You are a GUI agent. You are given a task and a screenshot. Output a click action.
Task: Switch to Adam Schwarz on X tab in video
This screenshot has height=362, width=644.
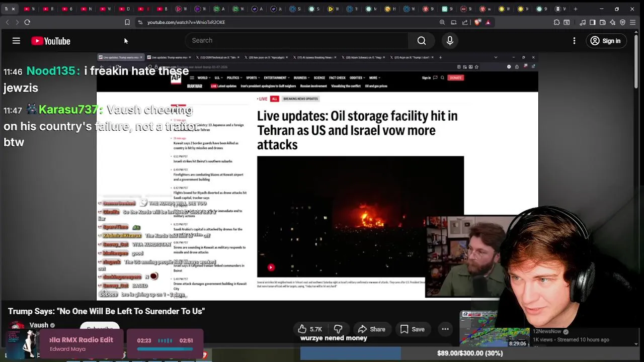pyautogui.click(x=363, y=57)
